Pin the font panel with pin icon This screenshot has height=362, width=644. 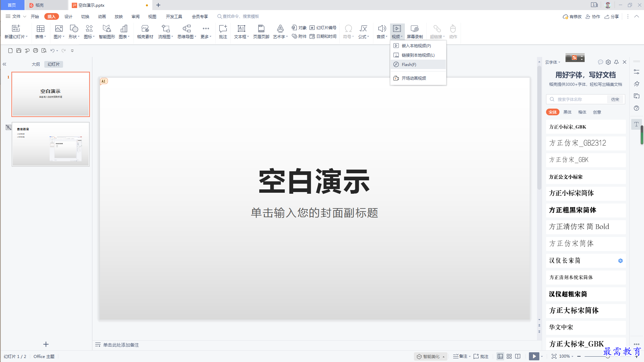point(616,62)
